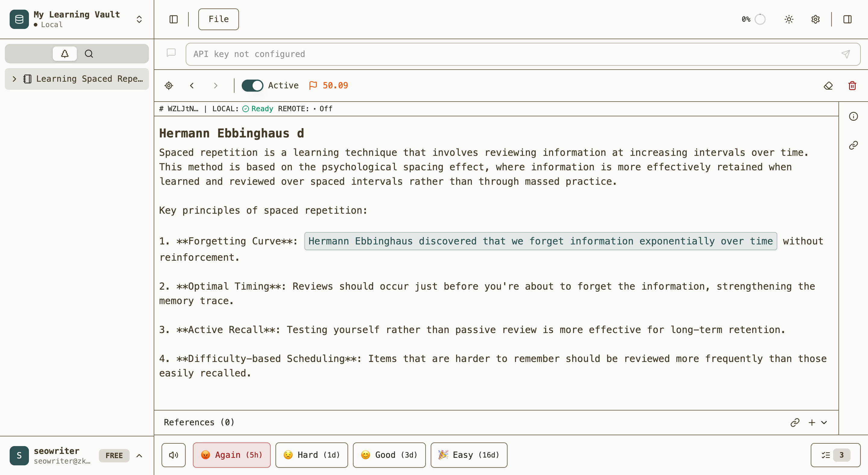
Task: Expand the Learning Spaced Repe… tree item
Action: coord(14,79)
